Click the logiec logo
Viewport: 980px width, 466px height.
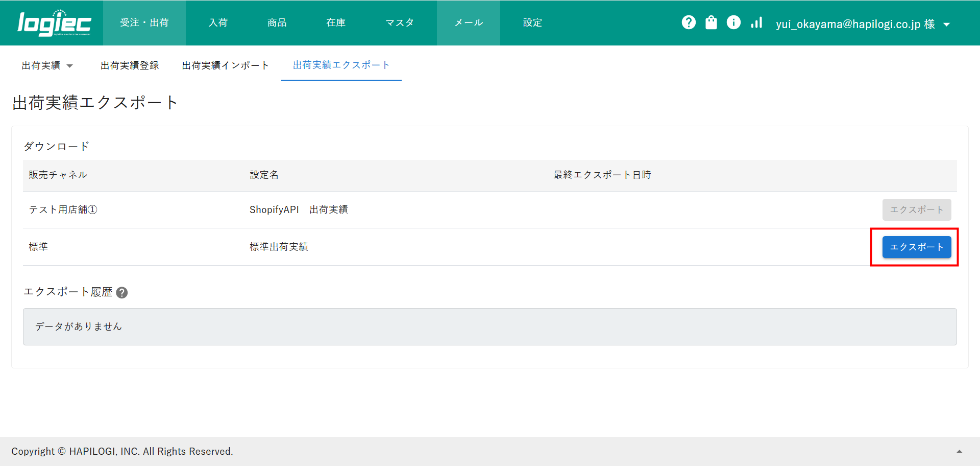[x=54, y=23]
